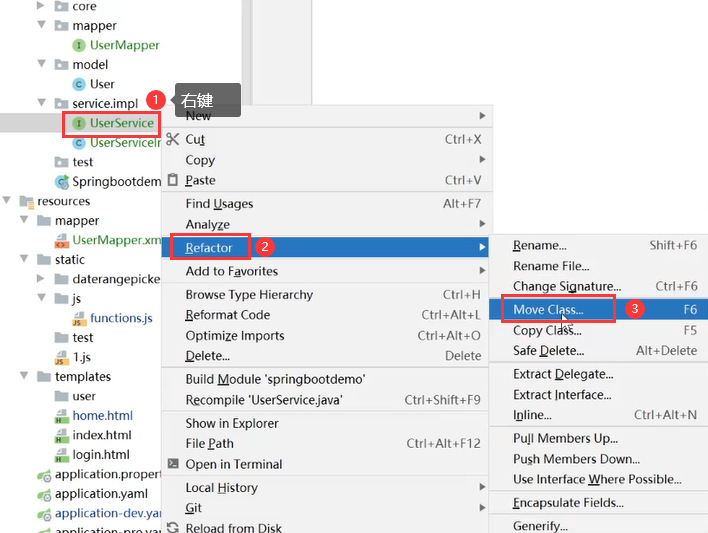The height and width of the screenshot is (533, 708).
Task: Select Safe Delete... option
Action: pos(599,351)
